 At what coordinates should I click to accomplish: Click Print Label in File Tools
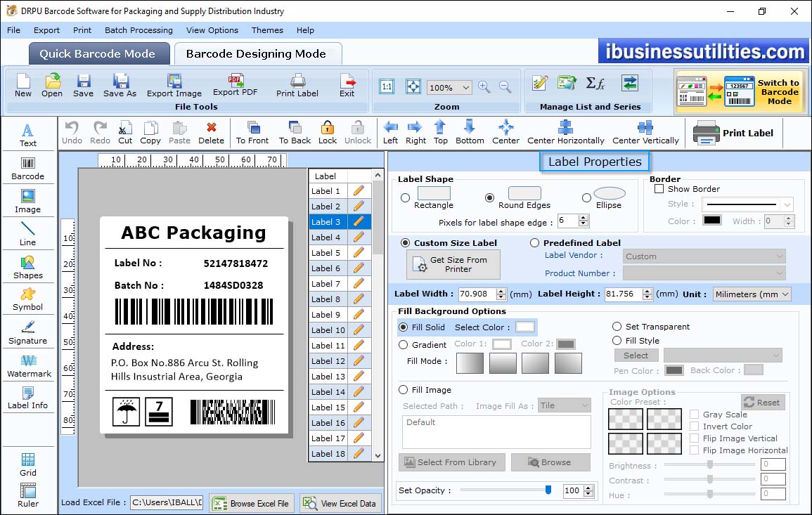pos(297,86)
